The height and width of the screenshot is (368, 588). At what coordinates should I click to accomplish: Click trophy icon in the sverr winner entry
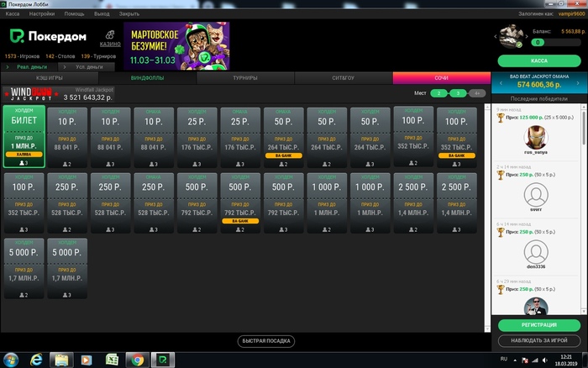click(501, 176)
